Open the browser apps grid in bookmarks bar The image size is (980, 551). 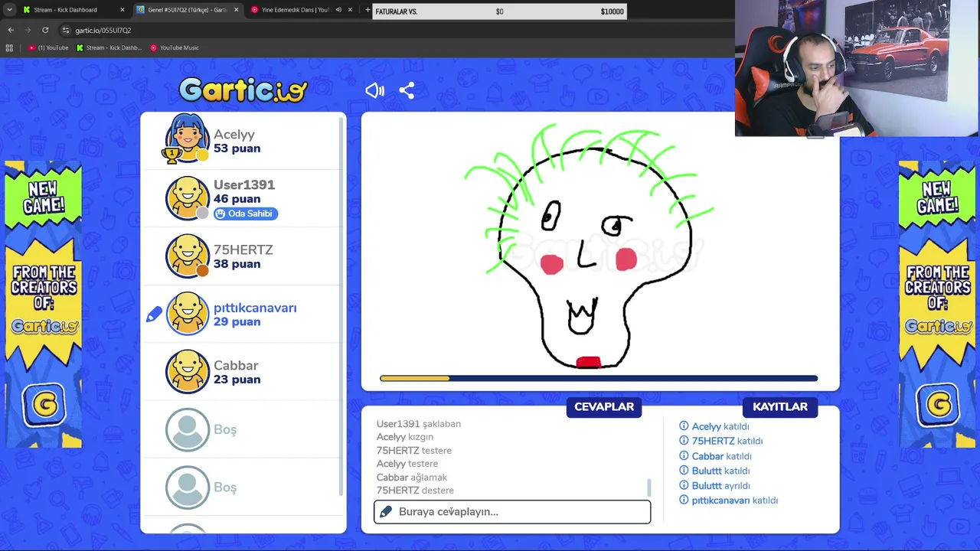9,47
